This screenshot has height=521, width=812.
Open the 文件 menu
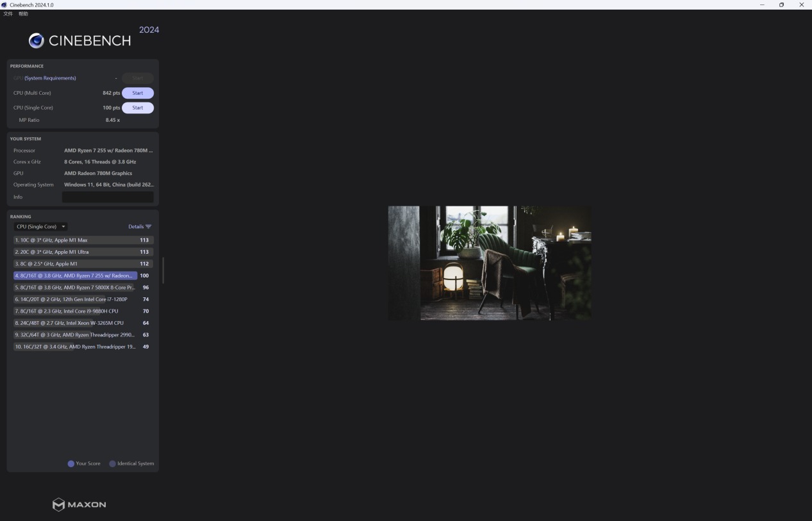tap(8, 13)
